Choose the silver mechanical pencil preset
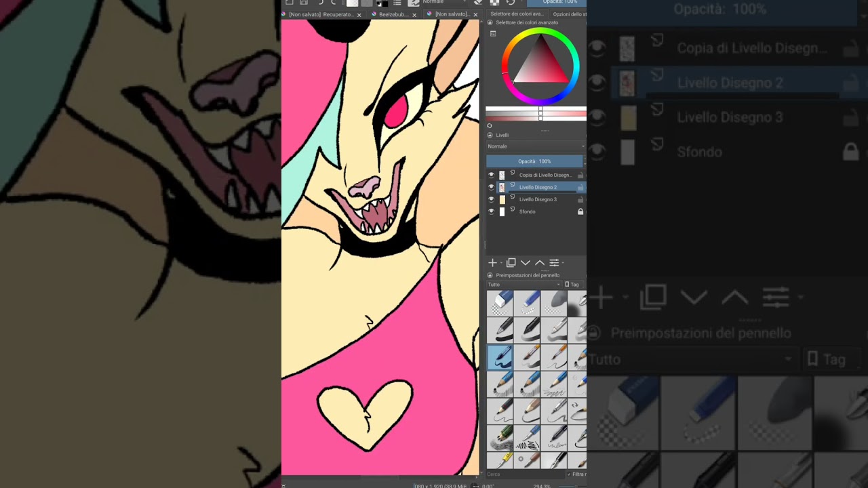 point(554,411)
